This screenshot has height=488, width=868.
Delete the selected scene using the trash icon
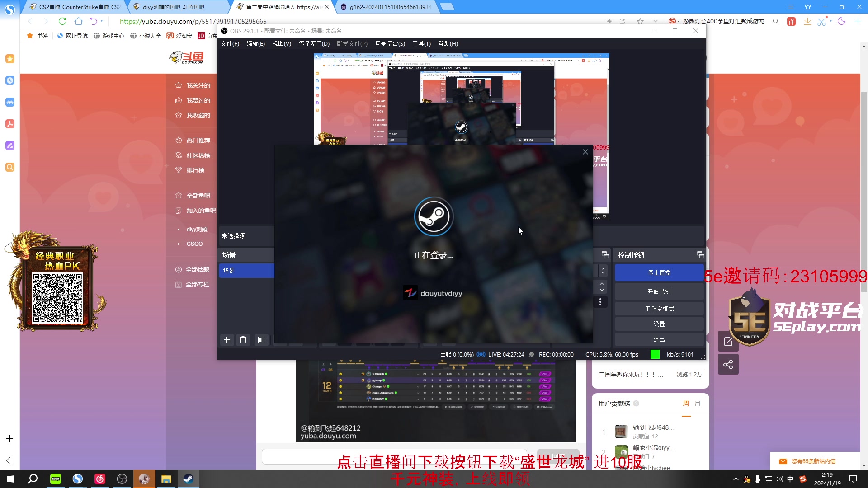(243, 340)
